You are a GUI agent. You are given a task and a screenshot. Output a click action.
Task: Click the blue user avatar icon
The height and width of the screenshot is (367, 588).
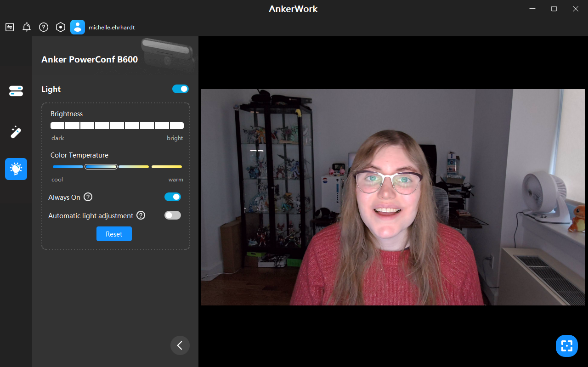[x=78, y=27]
